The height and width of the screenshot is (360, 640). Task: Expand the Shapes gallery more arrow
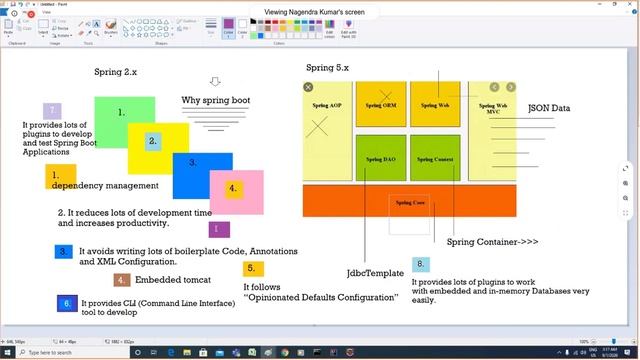point(173,35)
